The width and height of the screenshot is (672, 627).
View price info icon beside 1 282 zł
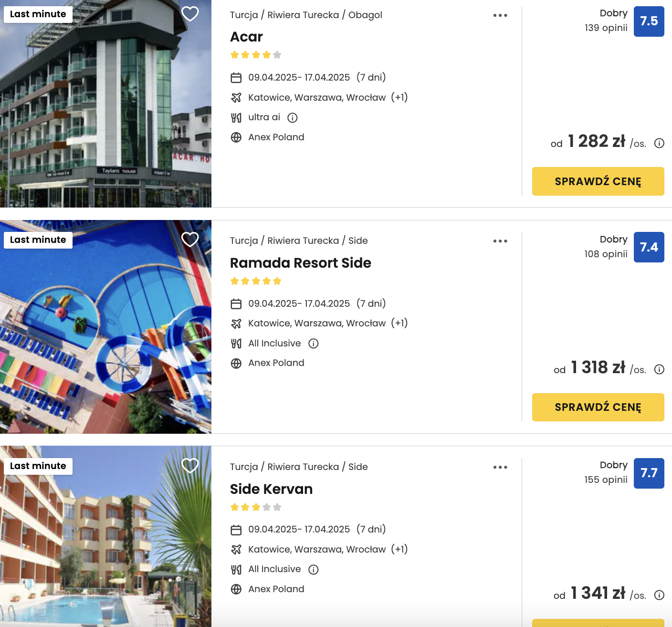coord(659,143)
